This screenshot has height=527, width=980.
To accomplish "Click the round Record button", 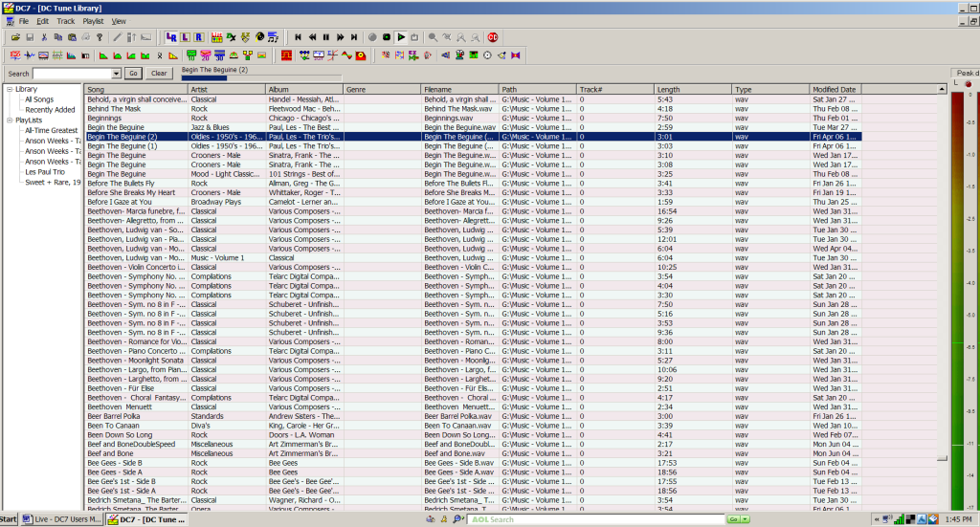I will [371, 36].
